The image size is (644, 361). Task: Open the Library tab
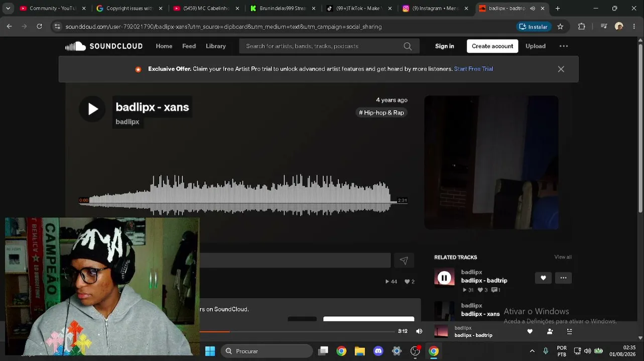216,46
